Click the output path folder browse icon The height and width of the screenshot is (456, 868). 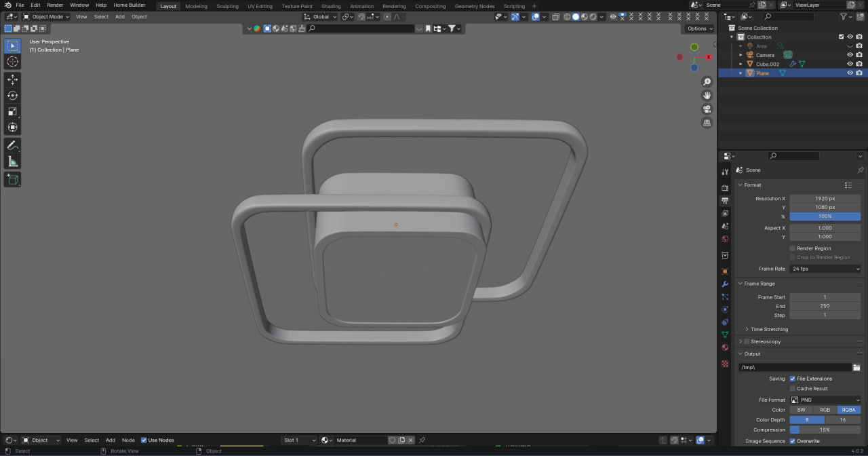[856, 367]
